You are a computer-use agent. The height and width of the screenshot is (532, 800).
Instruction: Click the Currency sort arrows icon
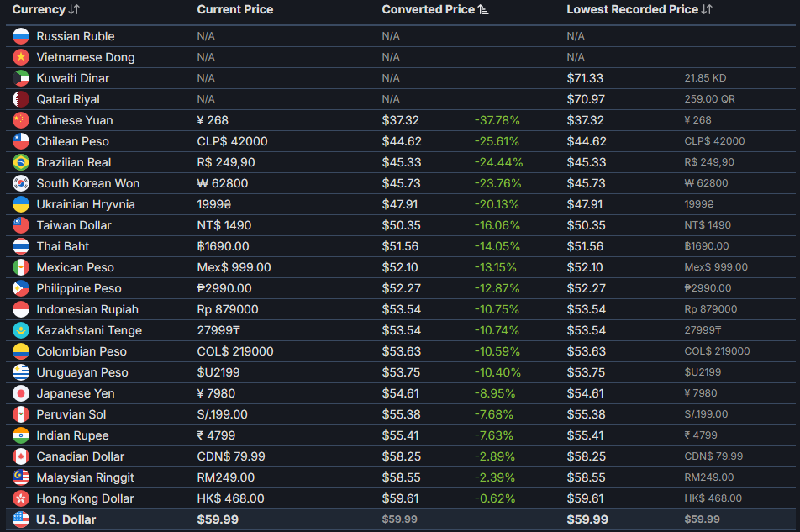tap(75, 10)
